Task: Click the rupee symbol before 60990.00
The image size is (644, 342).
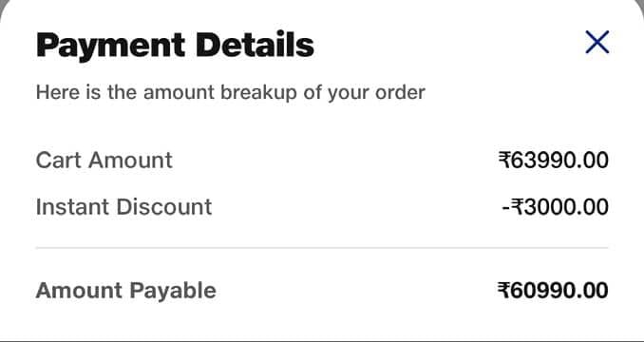Action: pyautogui.click(x=504, y=291)
